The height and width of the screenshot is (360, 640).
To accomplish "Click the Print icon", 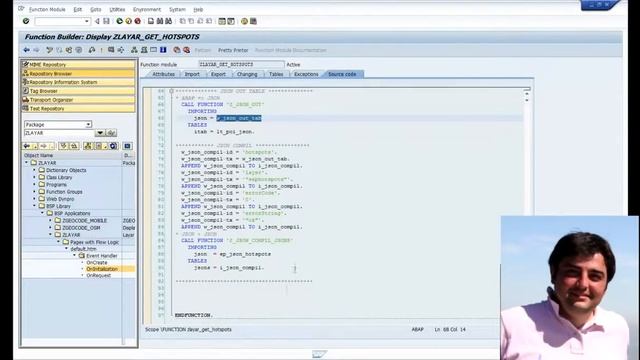I will pyautogui.click(x=151, y=21).
